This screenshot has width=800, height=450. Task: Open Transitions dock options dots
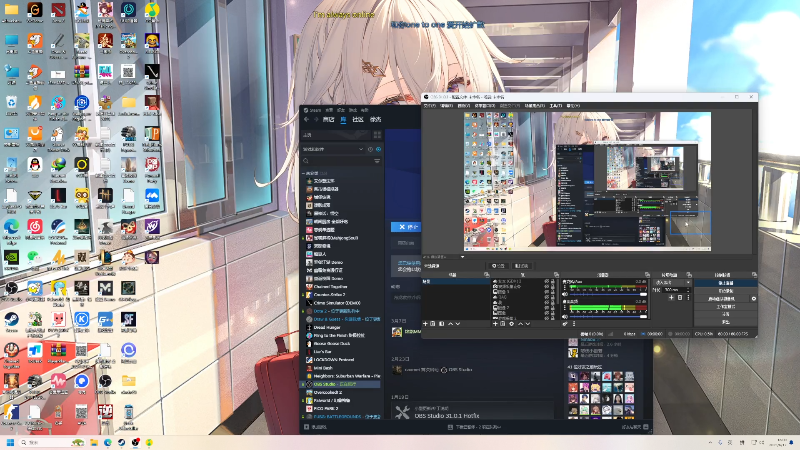click(x=688, y=297)
